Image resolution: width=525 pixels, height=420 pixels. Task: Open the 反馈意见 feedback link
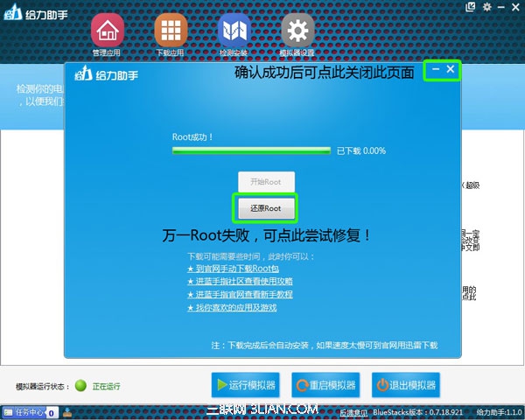pos(353,413)
